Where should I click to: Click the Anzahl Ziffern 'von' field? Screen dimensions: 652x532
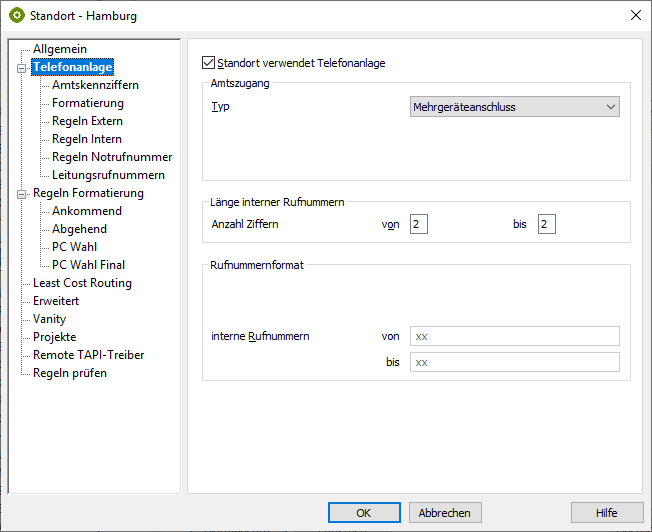418,224
